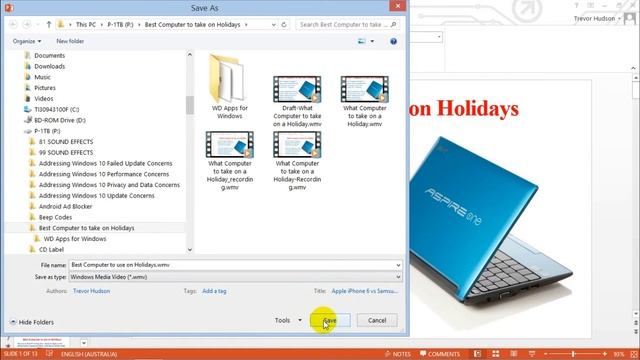Open Save As help question icon
This screenshot has height=360, width=640.
393,41
